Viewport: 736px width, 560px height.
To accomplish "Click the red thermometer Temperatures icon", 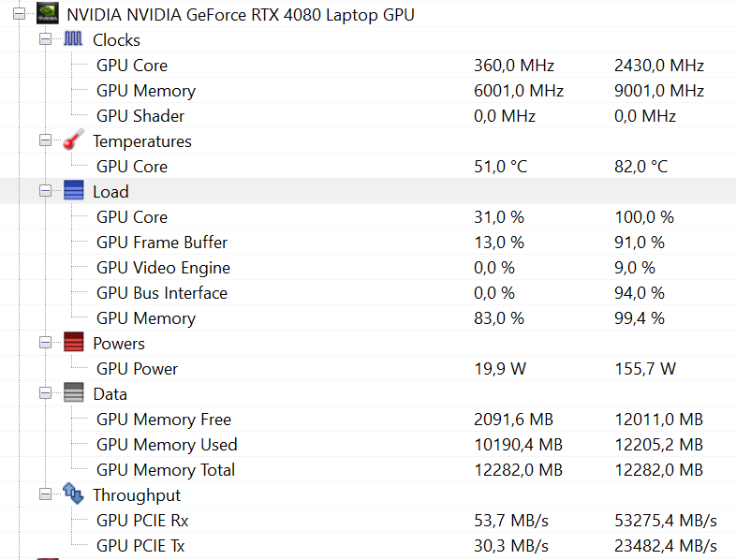I will click(x=73, y=140).
